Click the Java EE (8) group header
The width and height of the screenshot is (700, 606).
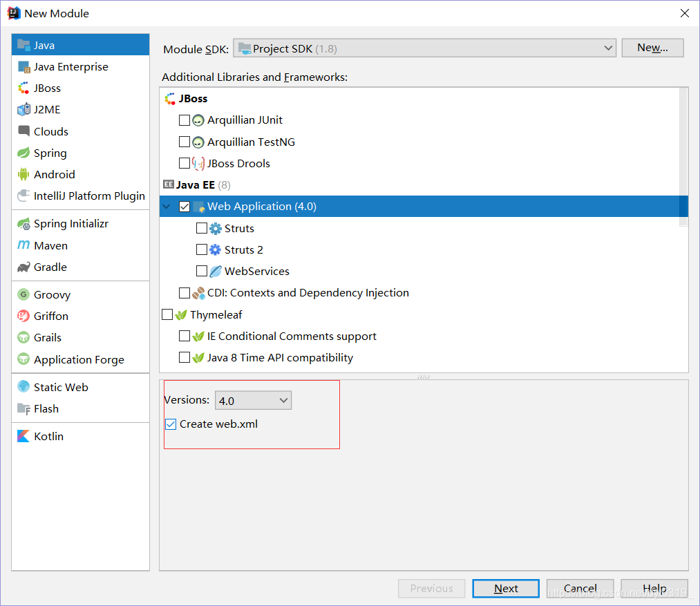pos(197,185)
